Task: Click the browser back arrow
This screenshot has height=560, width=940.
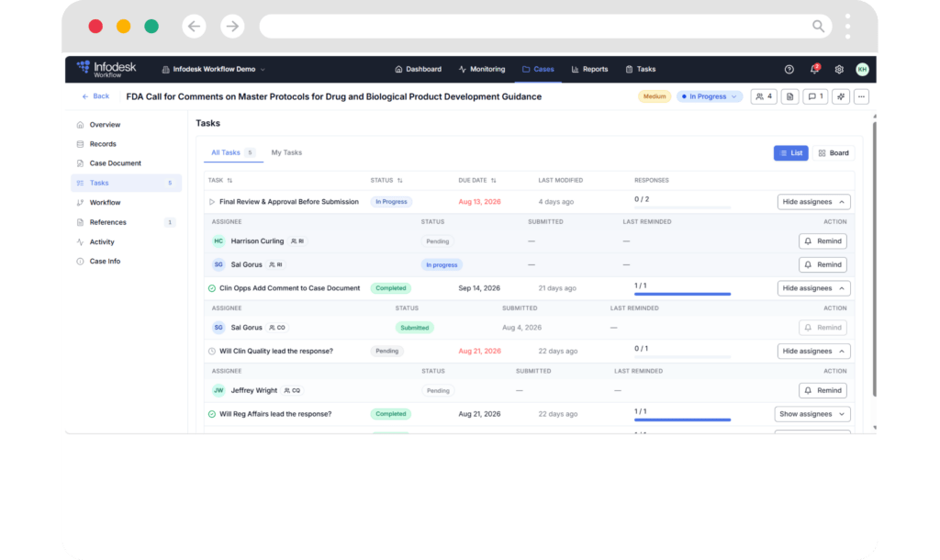Action: pos(194,27)
